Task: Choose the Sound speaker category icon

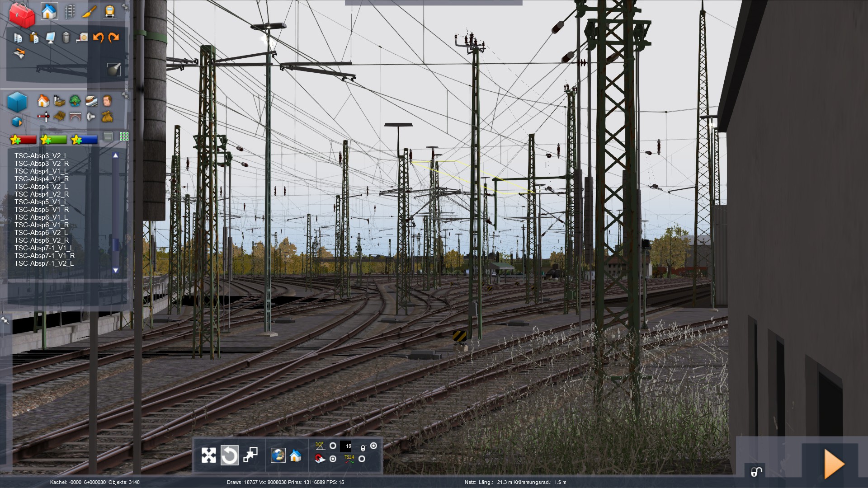Action: (91, 117)
